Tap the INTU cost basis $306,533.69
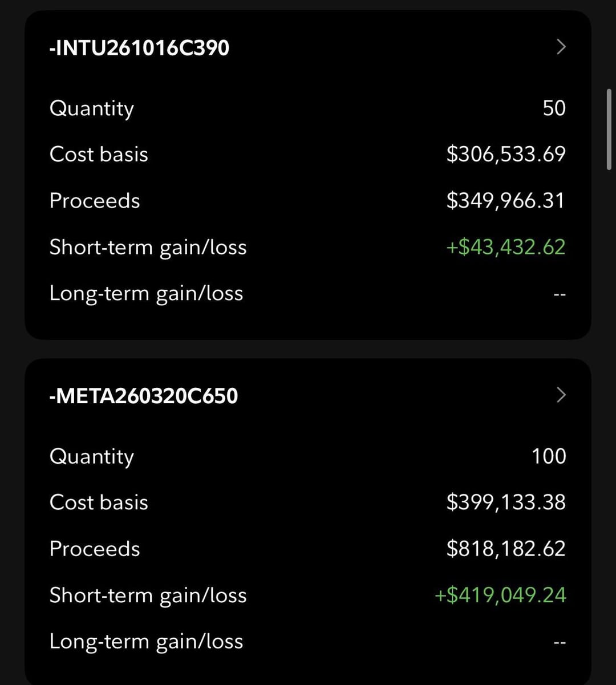 tap(506, 154)
